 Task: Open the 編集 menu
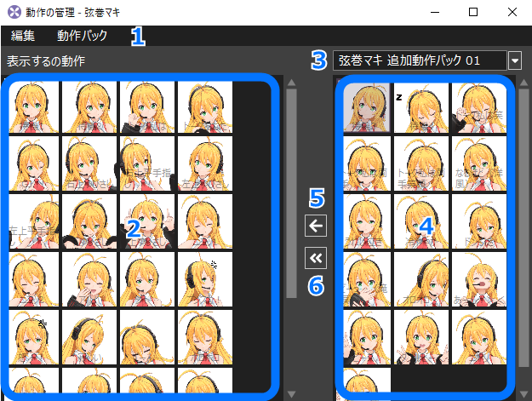tap(23, 36)
